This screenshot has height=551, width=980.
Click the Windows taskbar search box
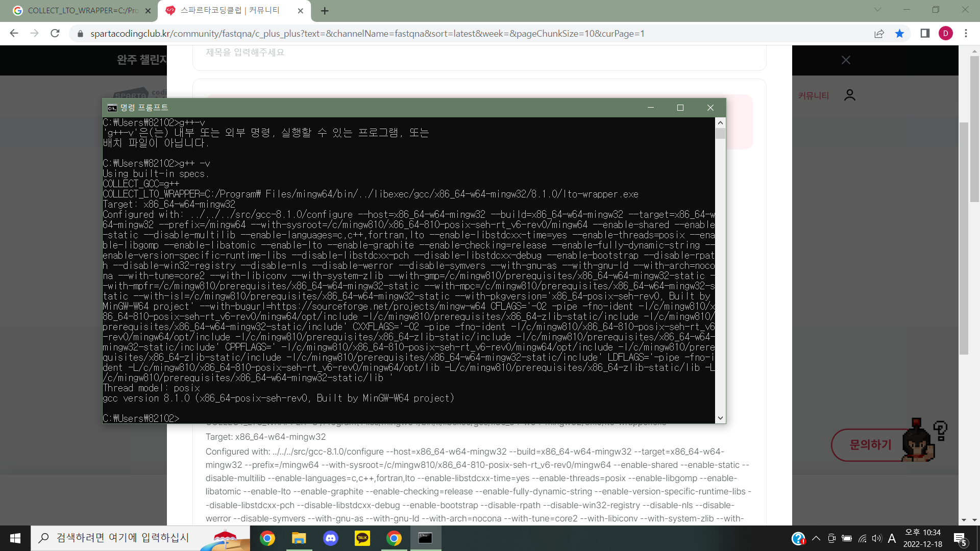pyautogui.click(x=140, y=538)
